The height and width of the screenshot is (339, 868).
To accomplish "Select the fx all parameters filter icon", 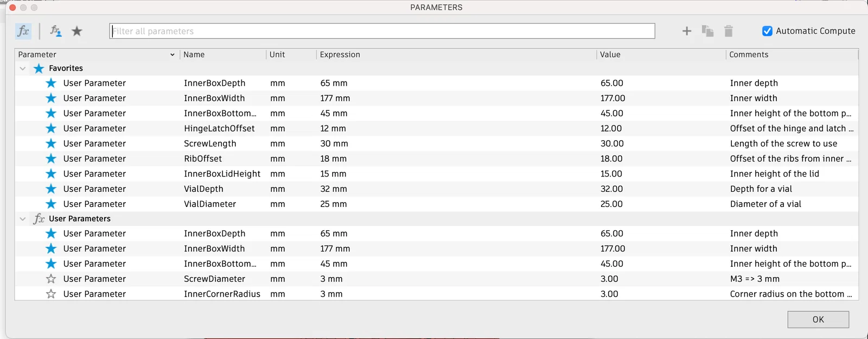I will pyautogui.click(x=23, y=31).
